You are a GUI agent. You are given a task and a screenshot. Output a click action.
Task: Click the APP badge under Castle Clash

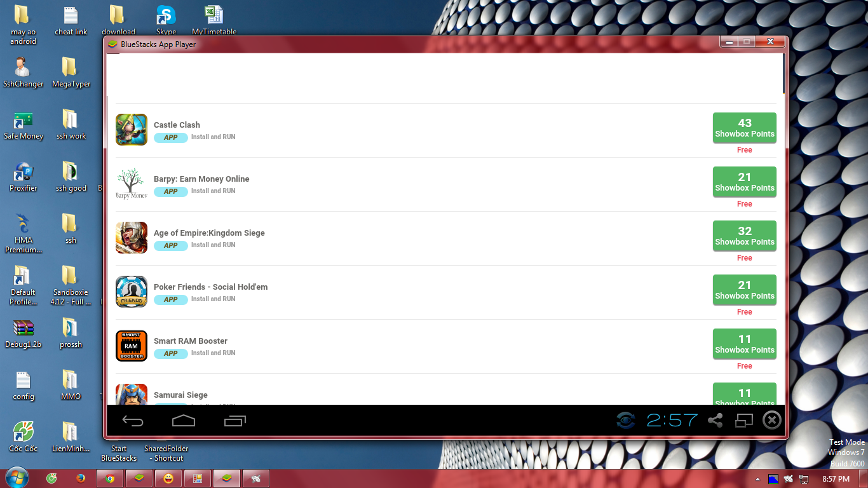tap(171, 137)
